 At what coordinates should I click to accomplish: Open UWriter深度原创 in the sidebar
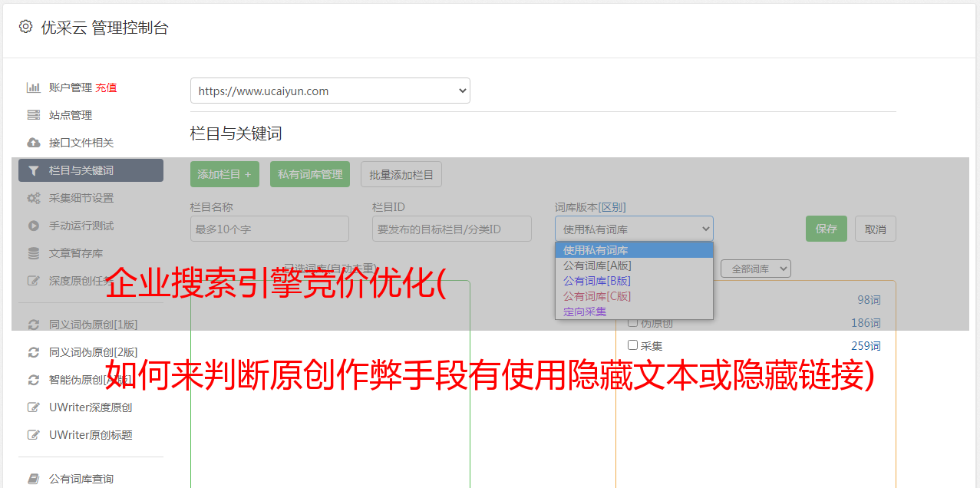point(91,407)
